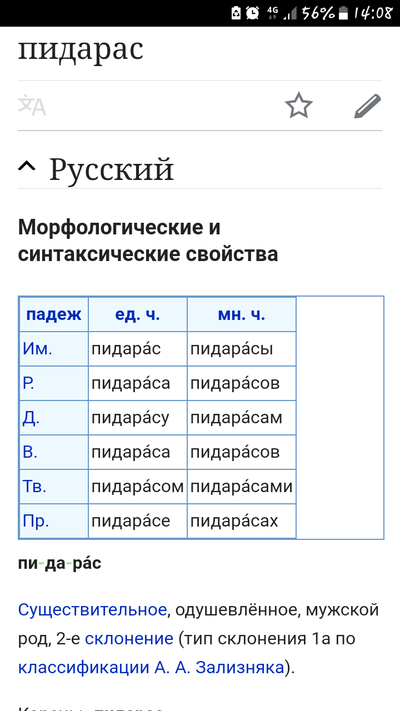Image resolution: width=400 pixels, height=711 pixels.
Task: Open the Им. case link
Action: (x=38, y=349)
